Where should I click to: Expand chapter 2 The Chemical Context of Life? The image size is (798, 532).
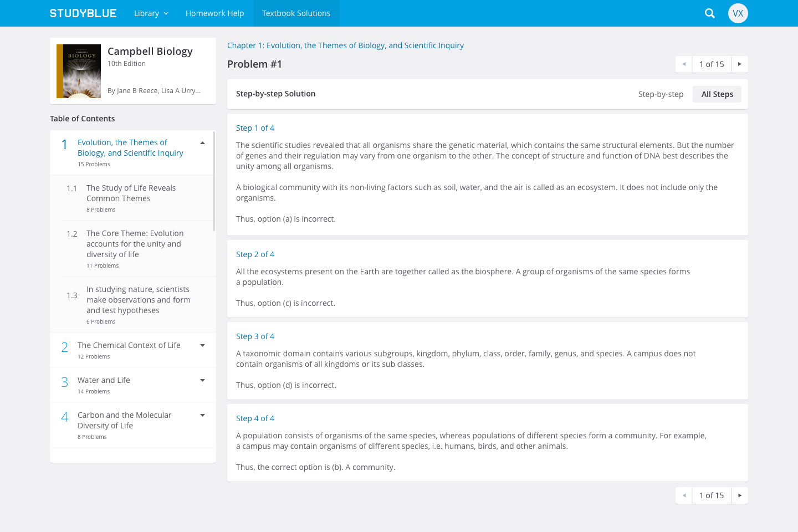click(x=202, y=345)
